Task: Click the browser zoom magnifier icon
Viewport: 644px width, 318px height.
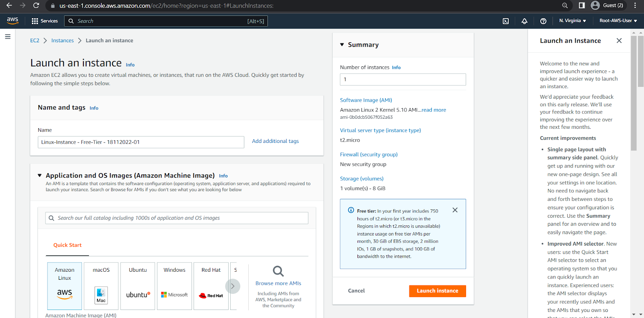Action: 565,6
